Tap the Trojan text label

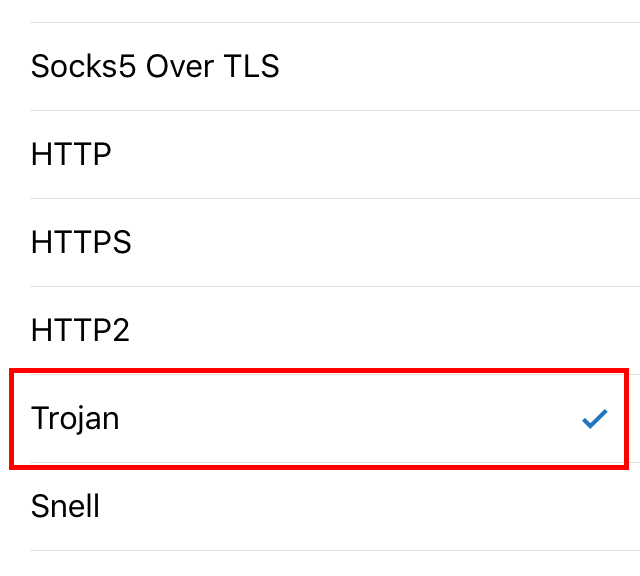(x=75, y=418)
